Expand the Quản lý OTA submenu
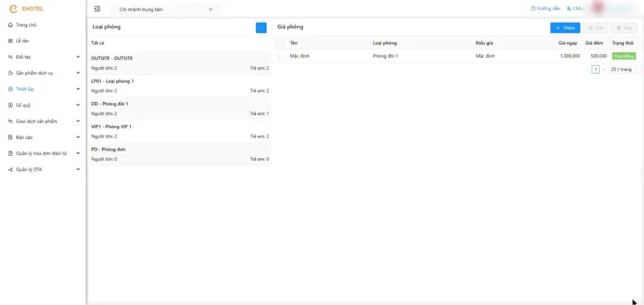Screen dimensions: 644x305 pyautogui.click(x=78, y=169)
